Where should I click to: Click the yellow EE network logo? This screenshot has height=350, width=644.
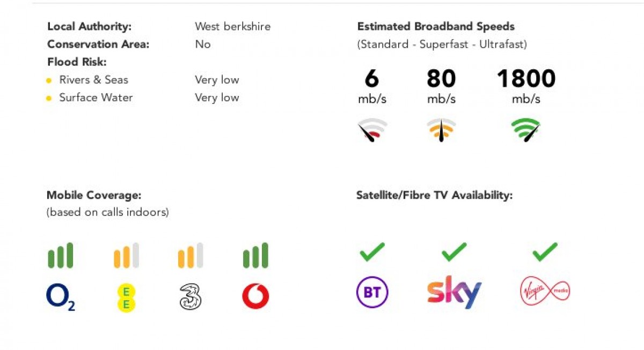click(x=127, y=298)
